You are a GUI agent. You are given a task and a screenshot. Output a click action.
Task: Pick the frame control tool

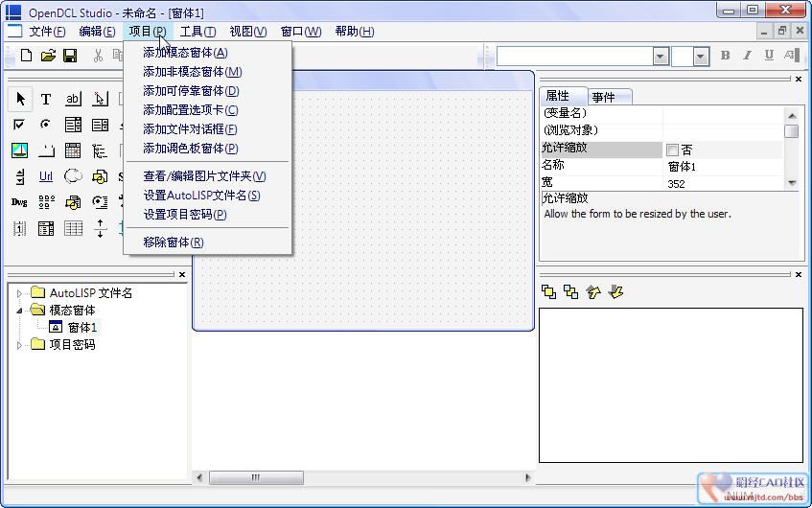tap(46, 150)
